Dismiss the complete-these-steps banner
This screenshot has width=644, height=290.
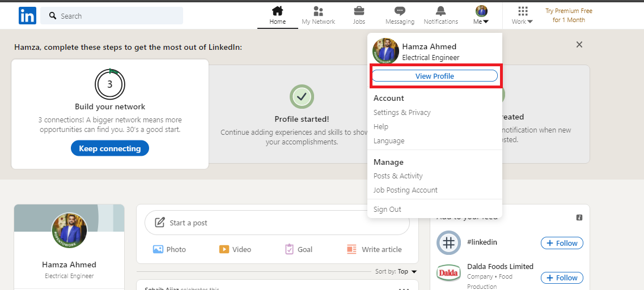[579, 45]
